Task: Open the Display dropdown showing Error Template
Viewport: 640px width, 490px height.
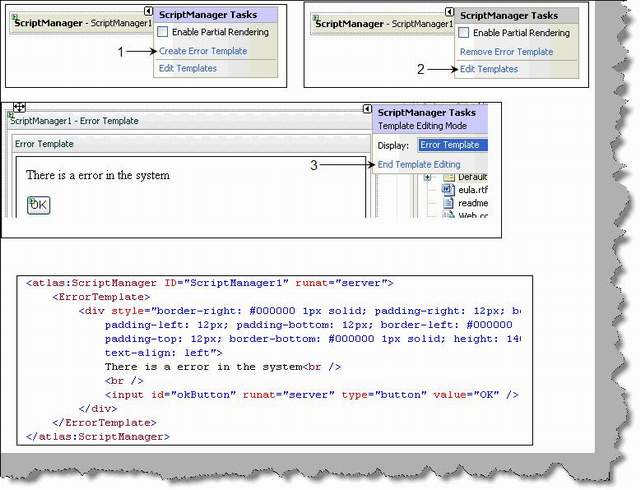Action: pos(452,145)
